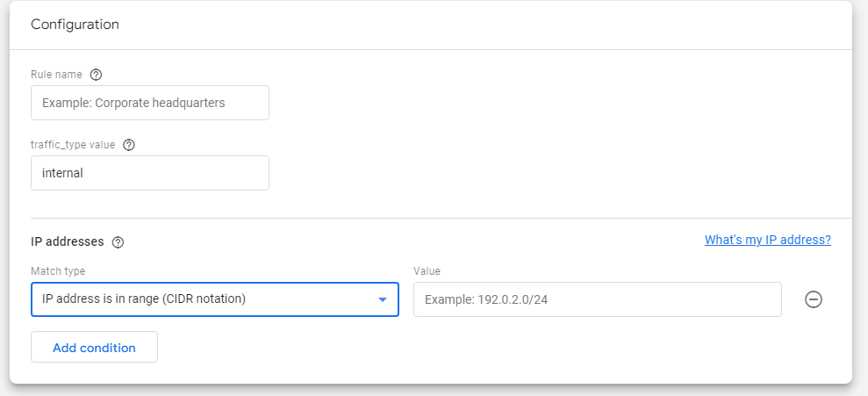
Task: Click the Value label above the field
Action: coord(427,271)
